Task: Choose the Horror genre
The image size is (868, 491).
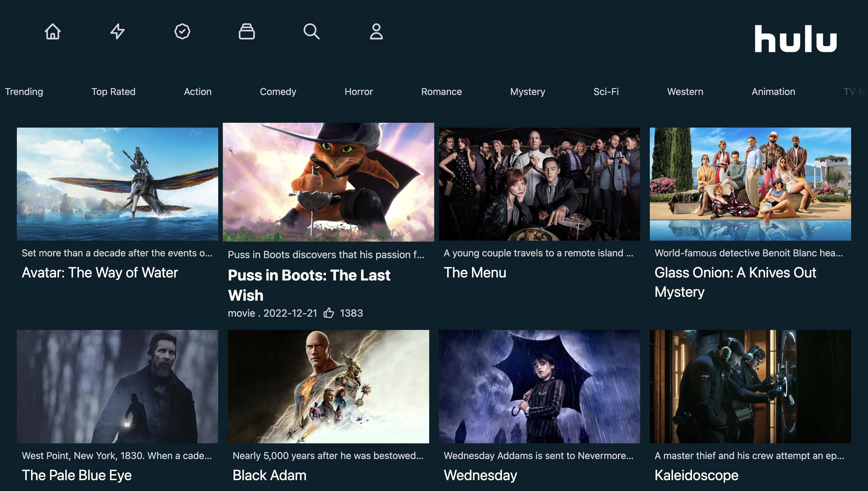Action: pyautogui.click(x=359, y=92)
